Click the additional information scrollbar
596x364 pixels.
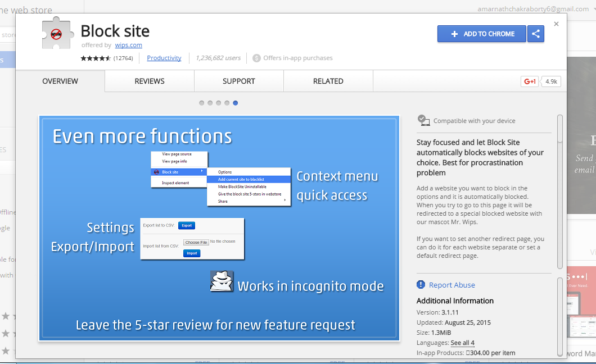point(559,317)
